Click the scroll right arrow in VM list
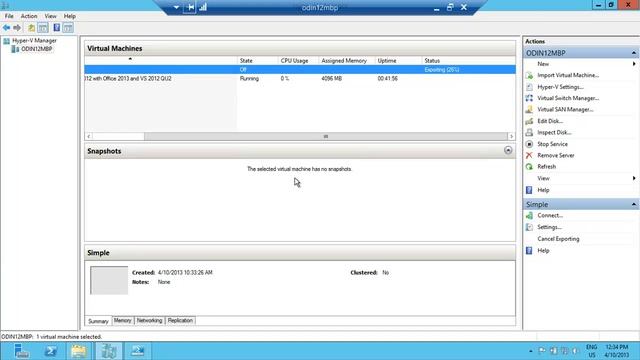 (x=511, y=136)
